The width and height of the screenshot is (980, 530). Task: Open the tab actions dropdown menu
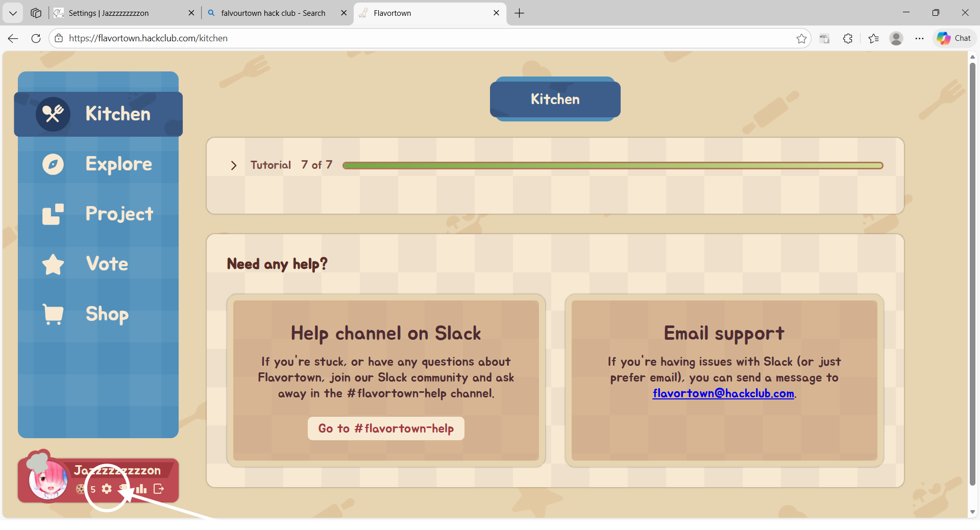tap(13, 13)
